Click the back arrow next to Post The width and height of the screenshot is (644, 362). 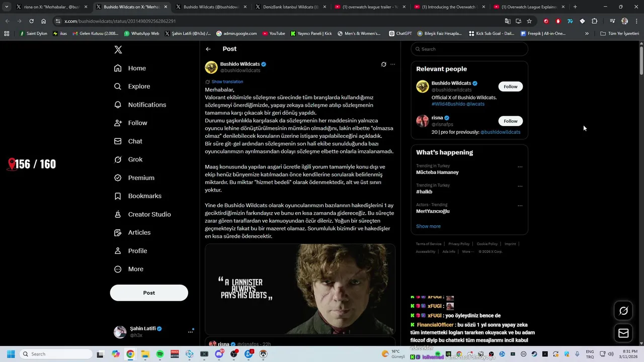coord(208,49)
